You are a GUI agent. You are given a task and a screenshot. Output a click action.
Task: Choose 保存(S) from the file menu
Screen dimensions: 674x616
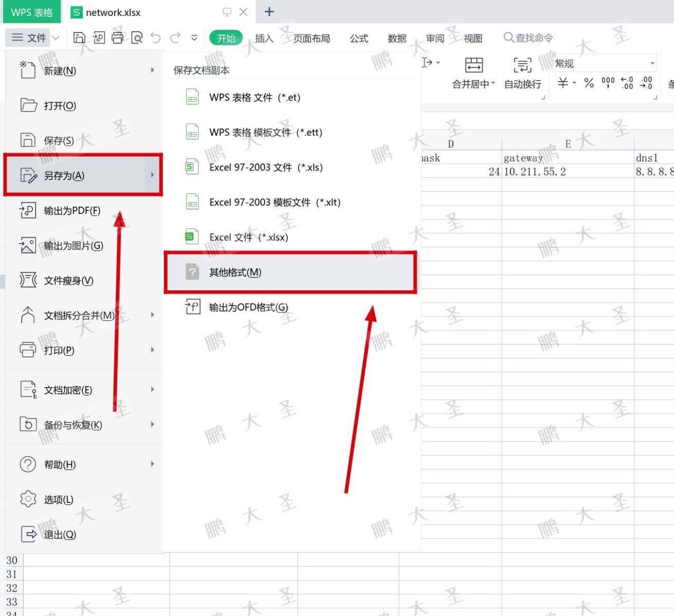tap(83, 140)
